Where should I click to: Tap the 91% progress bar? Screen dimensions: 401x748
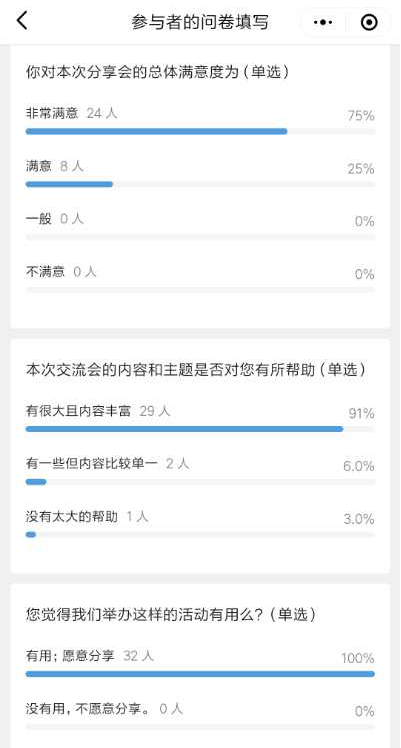[x=200, y=429]
